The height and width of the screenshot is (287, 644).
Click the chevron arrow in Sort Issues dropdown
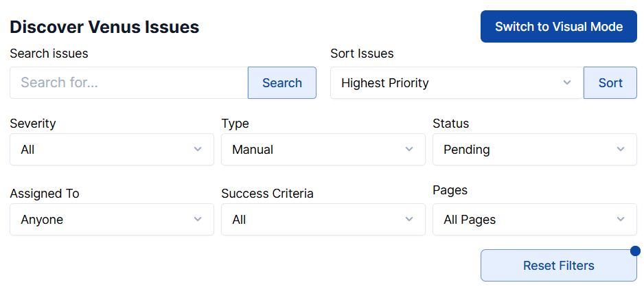(567, 83)
